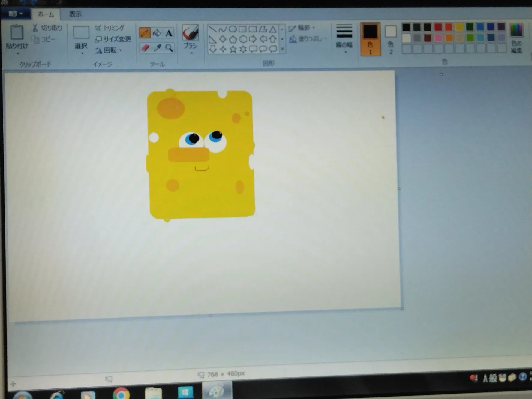Pick the Rounded rectangular callout shape
This screenshot has height=399, width=532.
(x=253, y=49)
